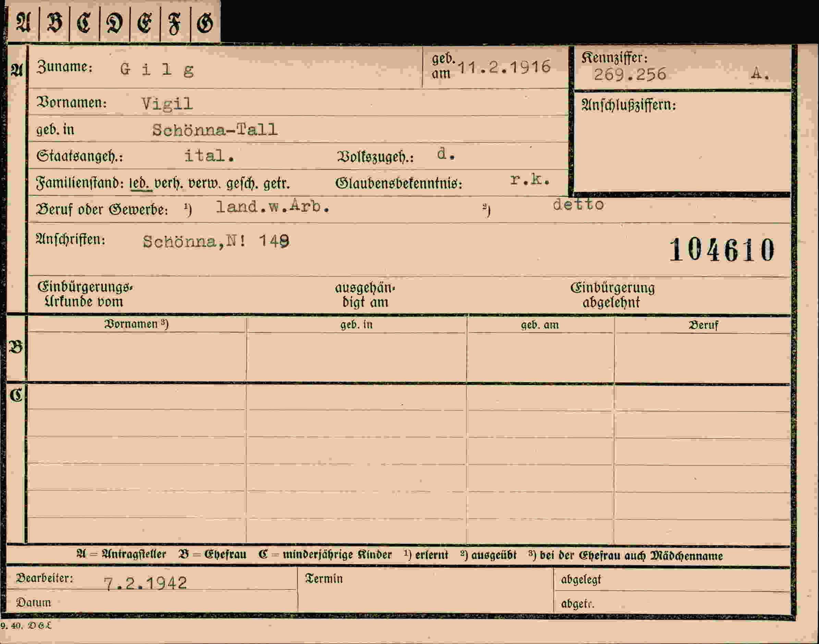Click the 'Beruf oder Gewerbe' label
The image size is (819, 644).
(102, 210)
